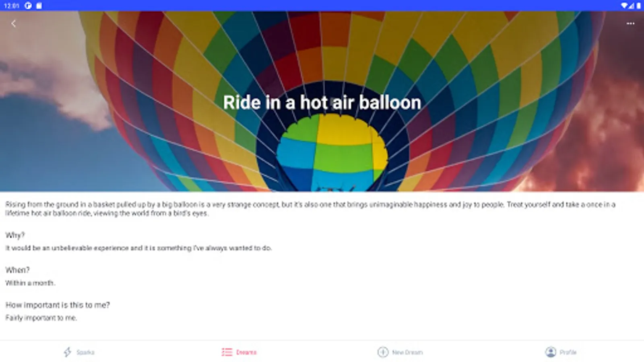Open the Profile tab label
The image size is (644, 362).
click(568, 352)
